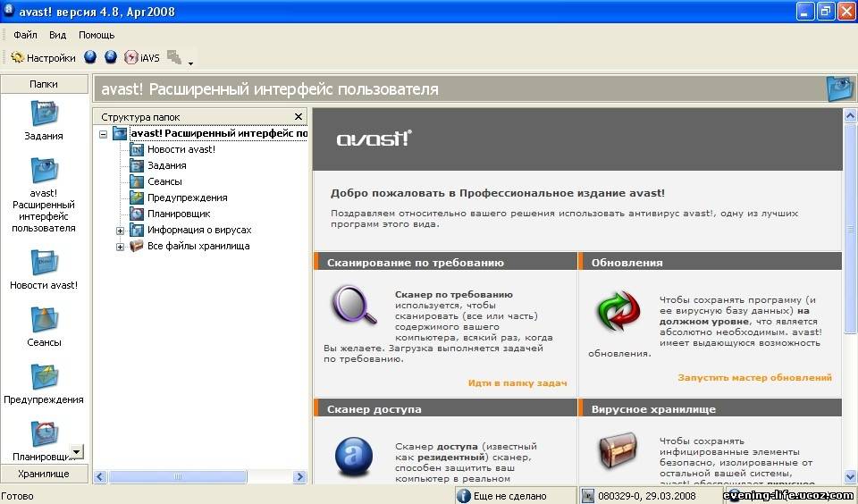The image size is (858, 504).
Task: Launch the iAVS update toolbar button
Action: tap(142, 57)
